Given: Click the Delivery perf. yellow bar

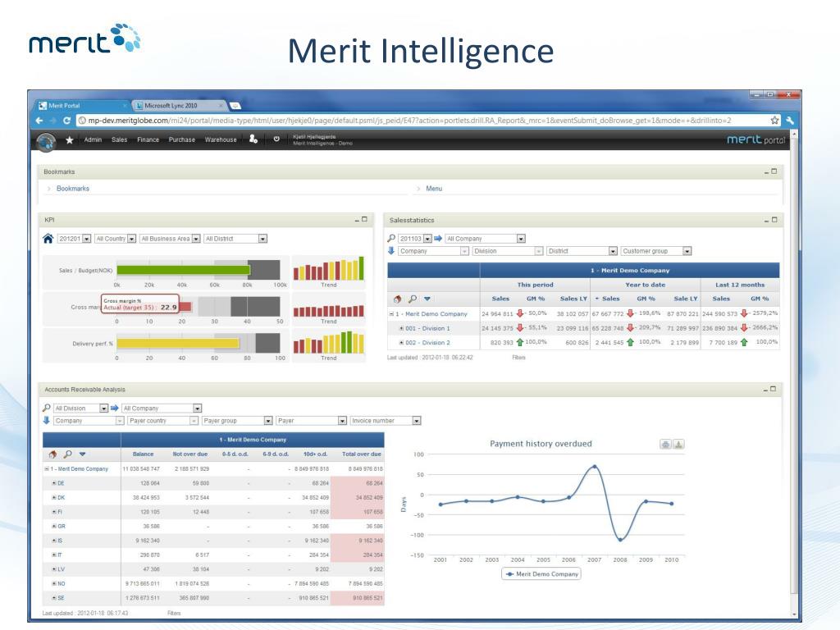Looking at the screenshot, I should [177, 344].
